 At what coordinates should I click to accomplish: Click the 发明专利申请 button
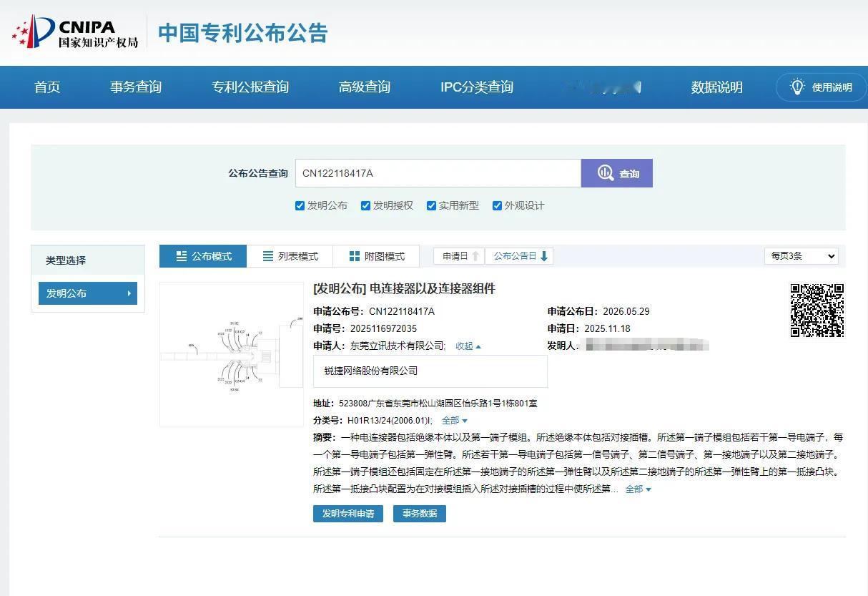[348, 514]
